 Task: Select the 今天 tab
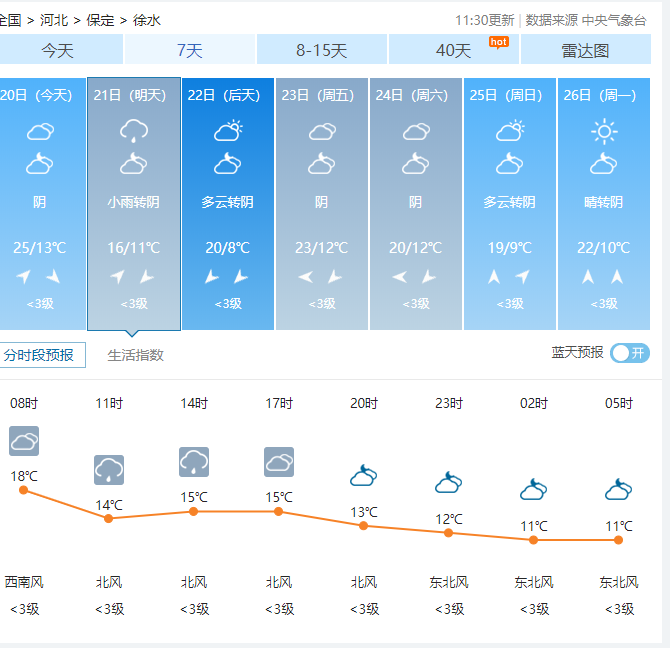(x=57, y=50)
